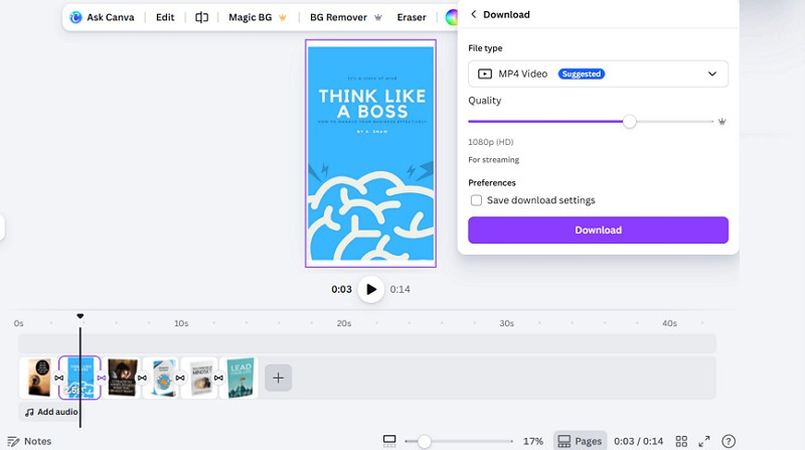Select the third page thumbnail in timeline
This screenshot has width=805, height=450.
coord(123,378)
